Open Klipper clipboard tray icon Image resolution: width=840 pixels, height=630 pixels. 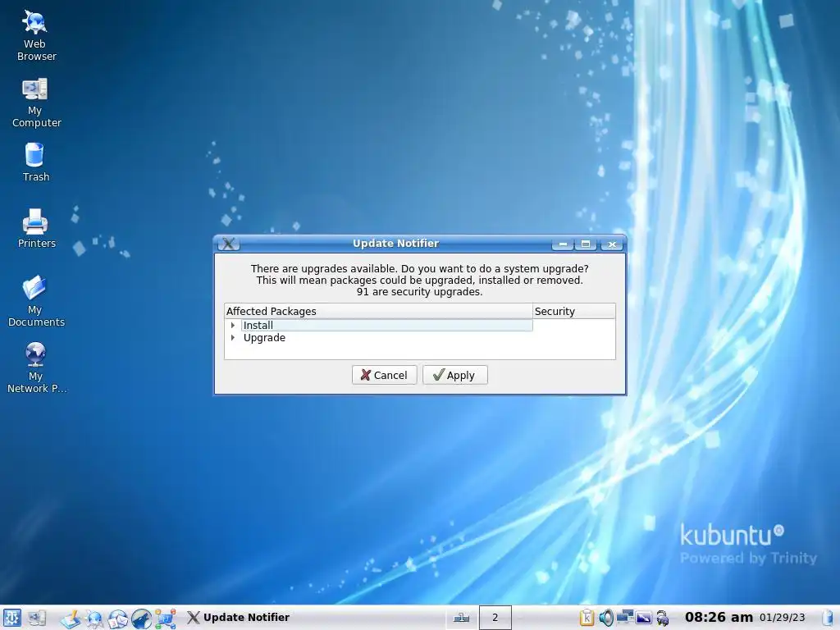(587, 618)
